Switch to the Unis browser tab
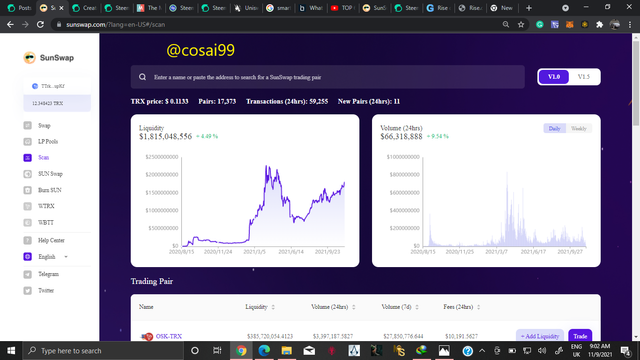 pos(247,8)
